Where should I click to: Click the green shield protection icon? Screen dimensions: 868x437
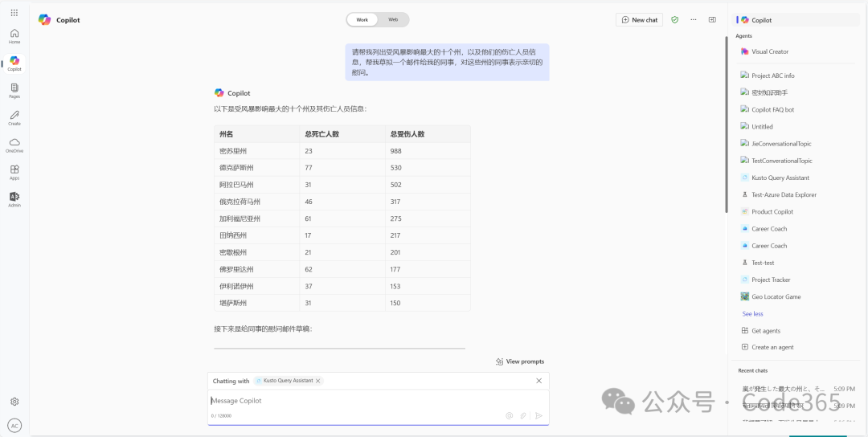pos(674,19)
